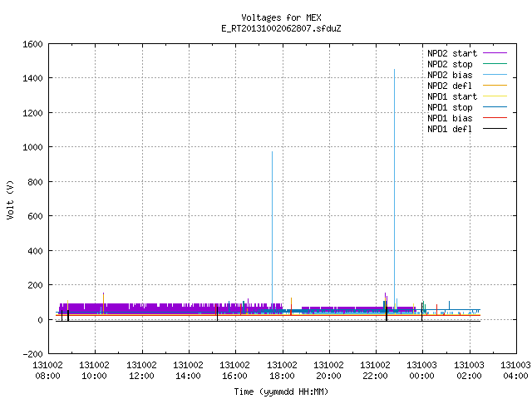Click the 131002 20:00 x-axis label
Image resolution: width=532 pixels, height=399 pixels.
click(x=328, y=371)
